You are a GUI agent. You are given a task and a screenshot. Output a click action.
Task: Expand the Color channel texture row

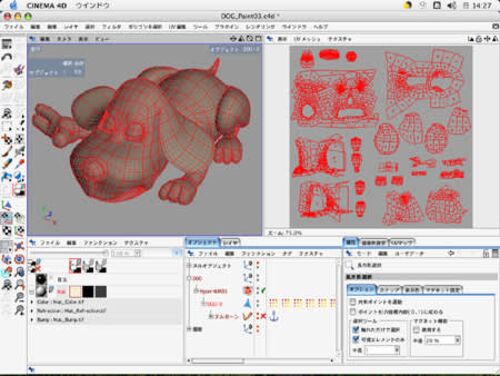[32, 302]
